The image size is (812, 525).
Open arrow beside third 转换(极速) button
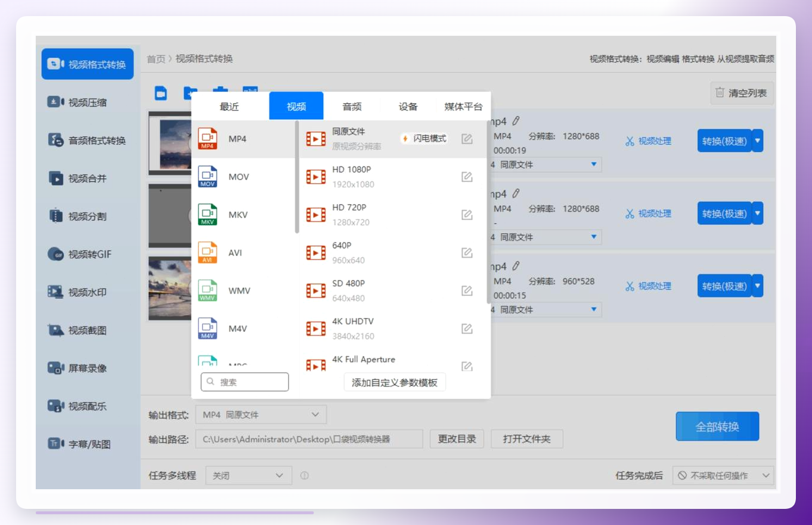pos(758,286)
